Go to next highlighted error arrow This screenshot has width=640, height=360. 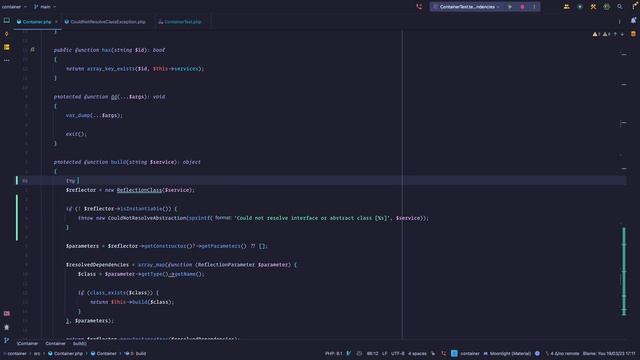point(622,34)
